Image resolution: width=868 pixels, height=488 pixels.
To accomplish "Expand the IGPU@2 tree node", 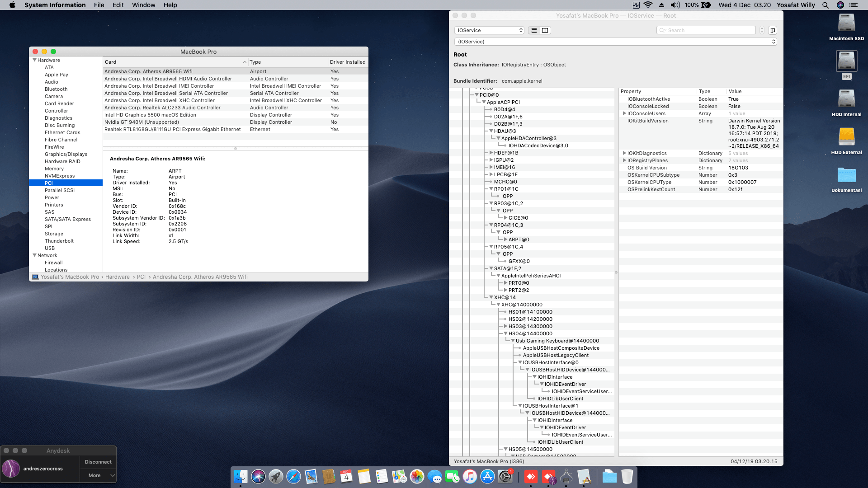I will [491, 160].
